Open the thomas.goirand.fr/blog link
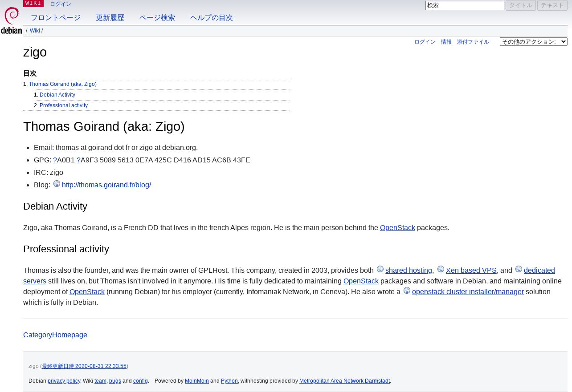The image size is (572, 392). [106, 185]
